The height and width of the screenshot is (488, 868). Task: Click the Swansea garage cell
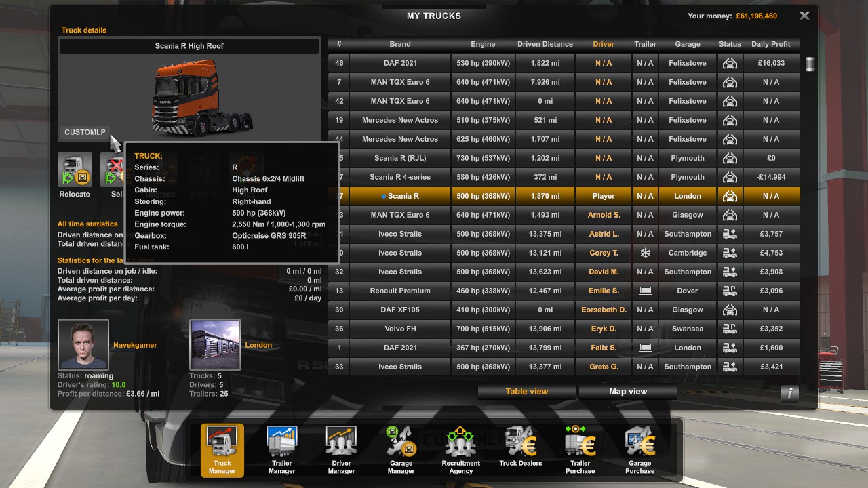click(688, 329)
